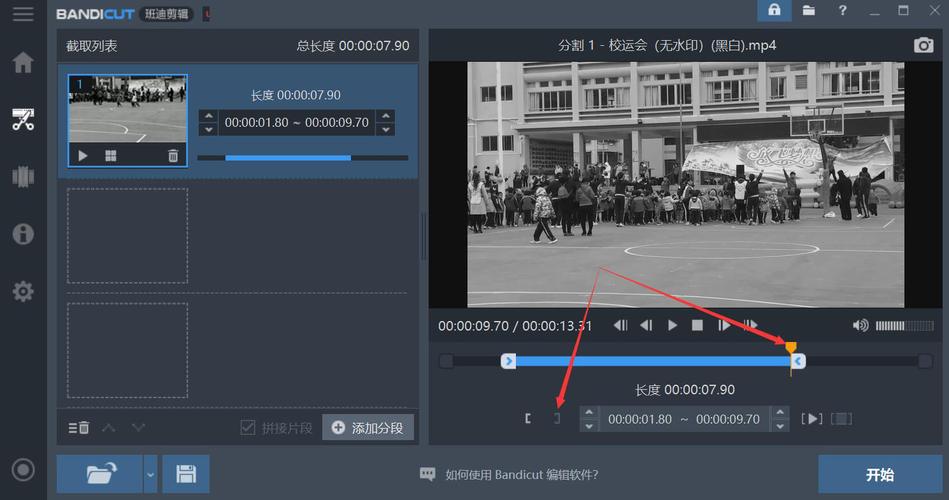Image resolution: width=949 pixels, height=500 pixels.
Task: Delete segment 1 with the trash icon
Action: click(173, 156)
